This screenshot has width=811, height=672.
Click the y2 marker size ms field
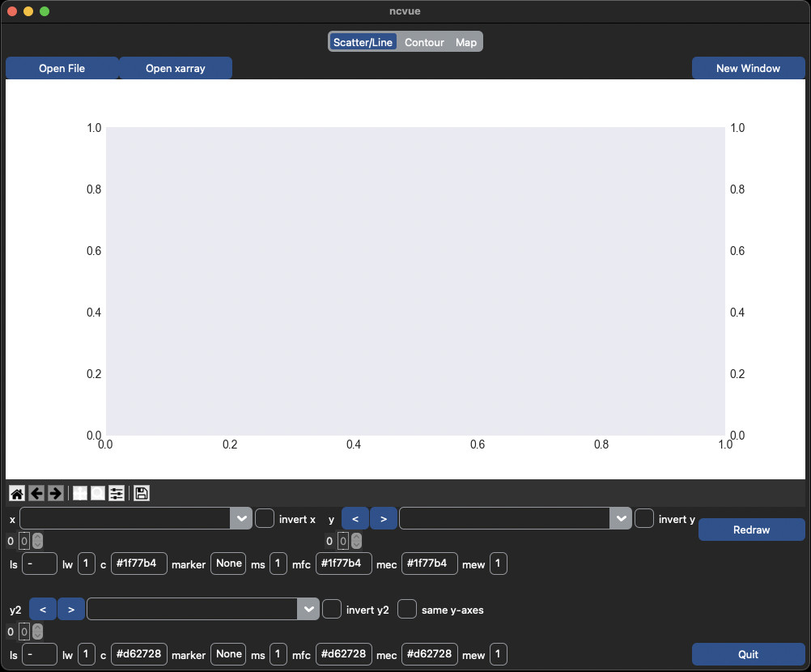(278, 654)
